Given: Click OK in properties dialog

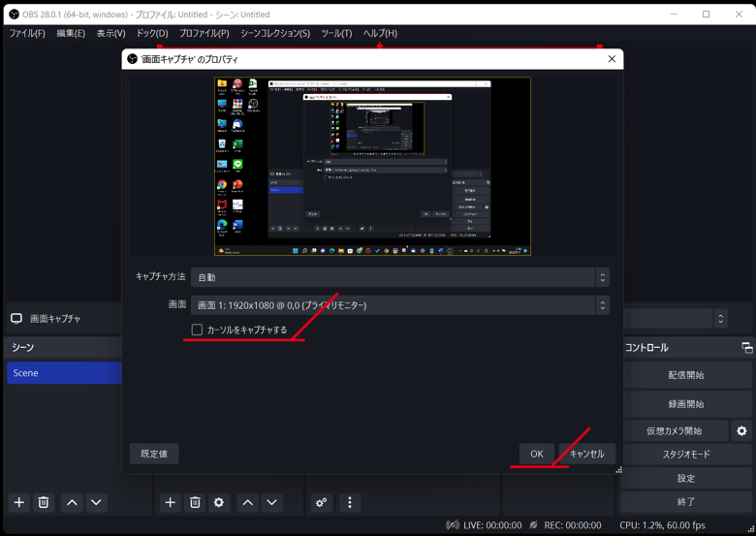Looking at the screenshot, I should 537,454.
